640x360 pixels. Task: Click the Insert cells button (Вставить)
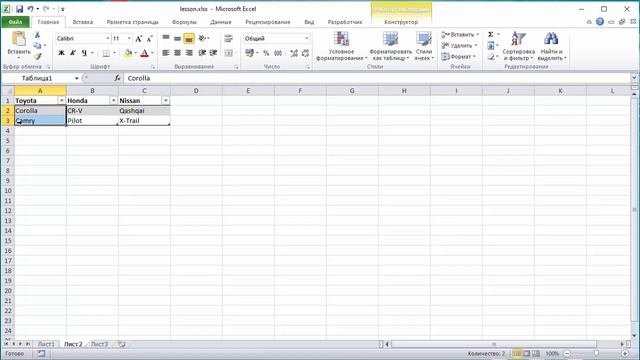[x=460, y=35]
